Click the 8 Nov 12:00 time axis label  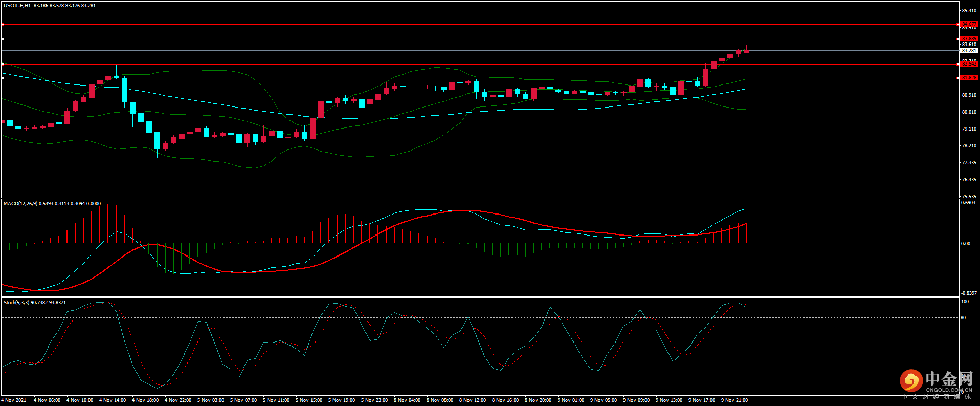[x=473, y=400]
